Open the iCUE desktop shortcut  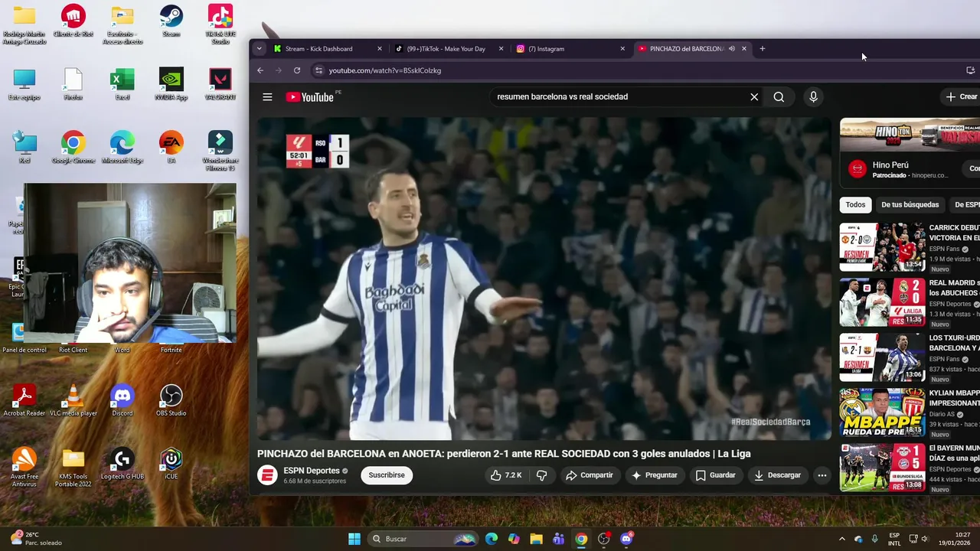click(x=171, y=465)
